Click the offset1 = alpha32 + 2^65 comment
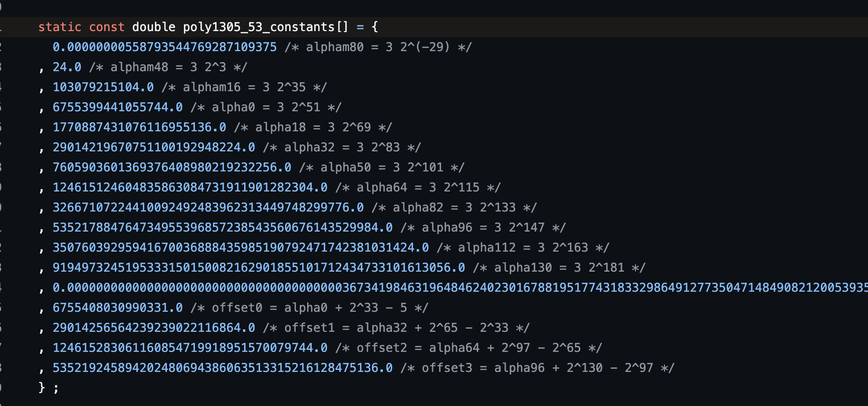 (x=396, y=328)
